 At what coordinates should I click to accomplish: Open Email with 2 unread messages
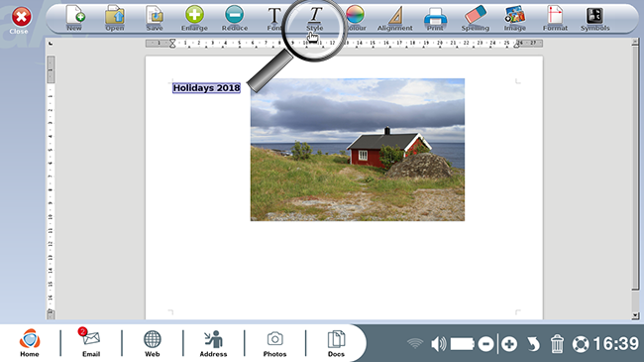click(x=91, y=343)
